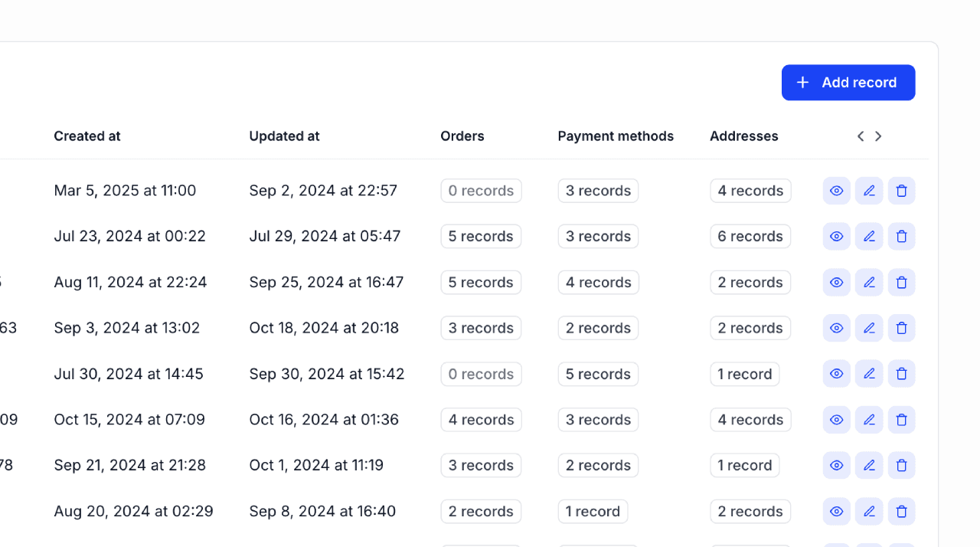980x547 pixels.
Task: Delete the record created Jul 23, 2024
Action: 901,237
